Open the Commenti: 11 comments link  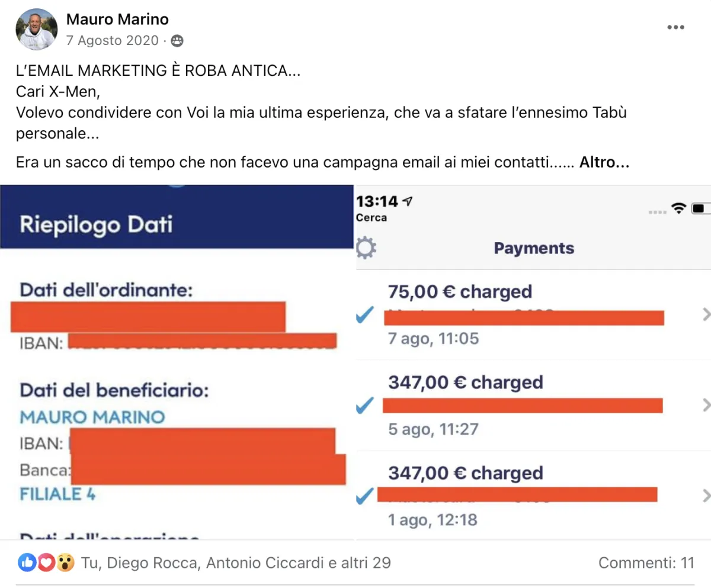pyautogui.click(x=646, y=563)
